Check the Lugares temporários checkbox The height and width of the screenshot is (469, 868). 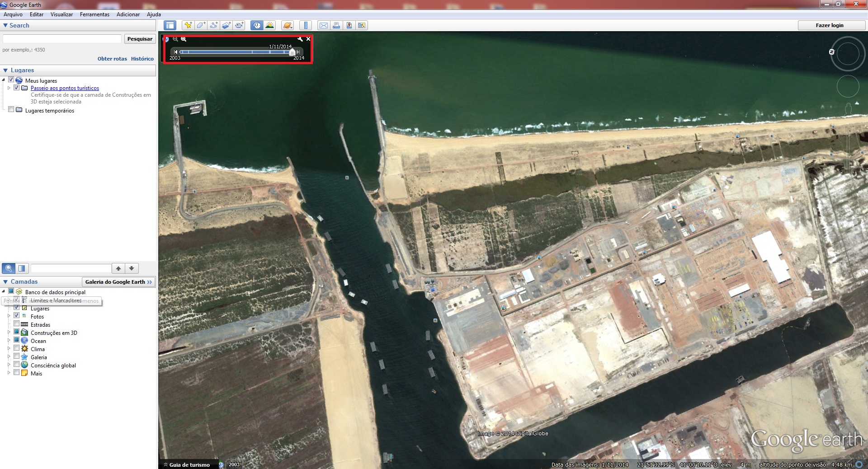click(11, 109)
